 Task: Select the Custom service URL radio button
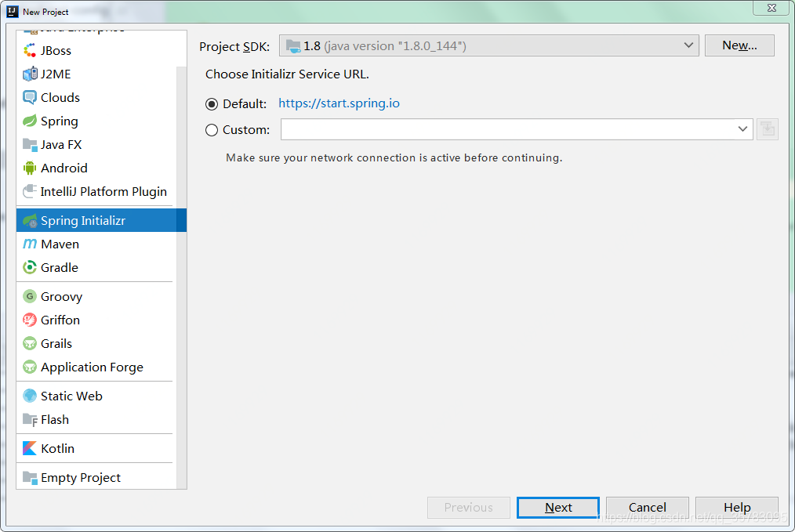(212, 130)
